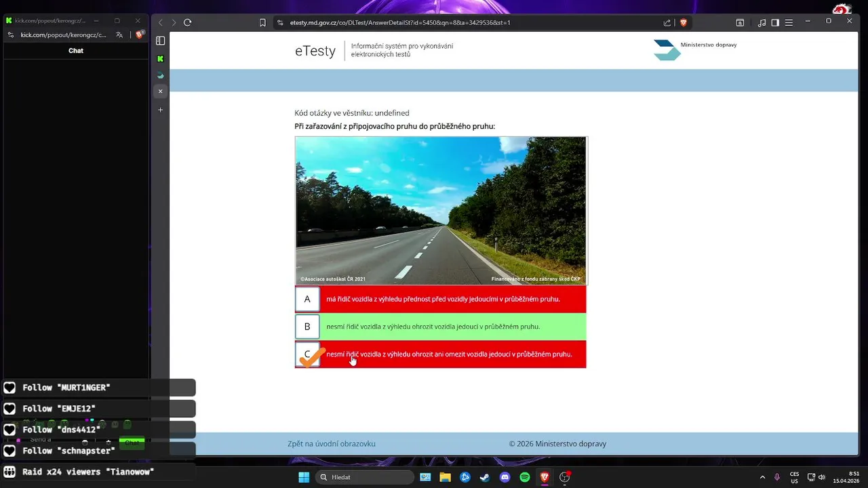The image size is (868, 488).
Task: Click answer text 'má řidič vozidla z výhledu přednost'
Action: [x=443, y=299]
